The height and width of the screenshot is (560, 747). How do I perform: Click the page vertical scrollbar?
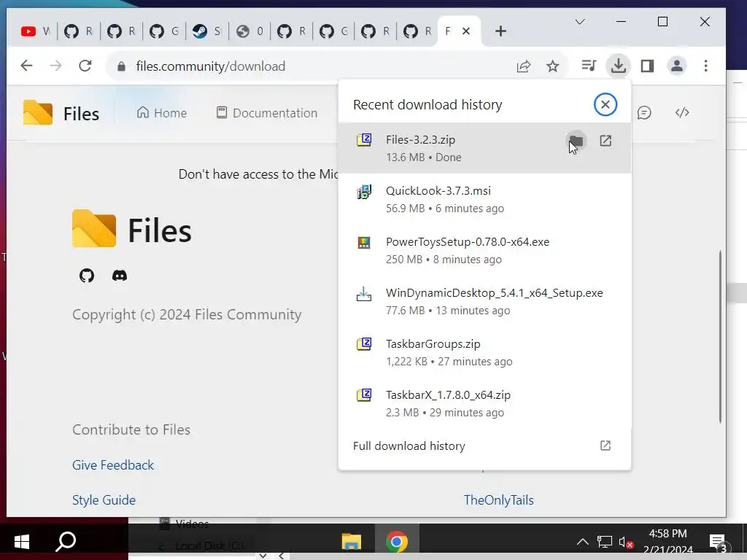point(720,336)
